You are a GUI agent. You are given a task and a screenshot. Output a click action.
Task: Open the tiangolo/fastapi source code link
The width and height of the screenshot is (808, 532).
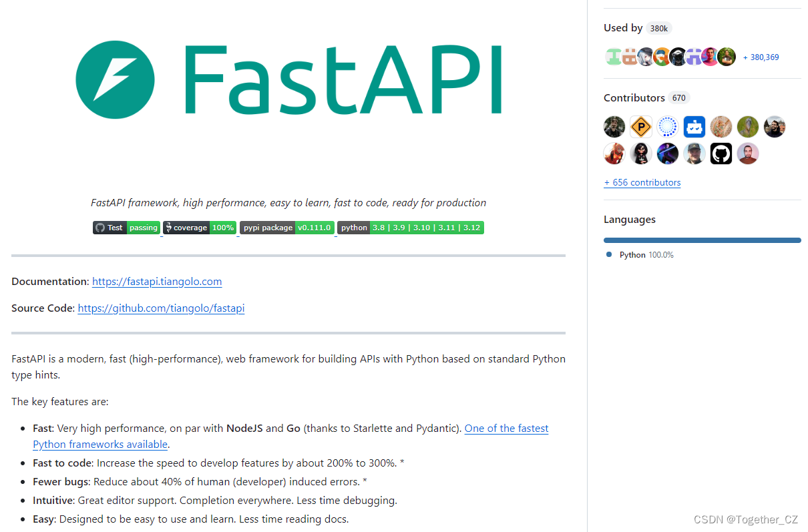click(x=161, y=308)
